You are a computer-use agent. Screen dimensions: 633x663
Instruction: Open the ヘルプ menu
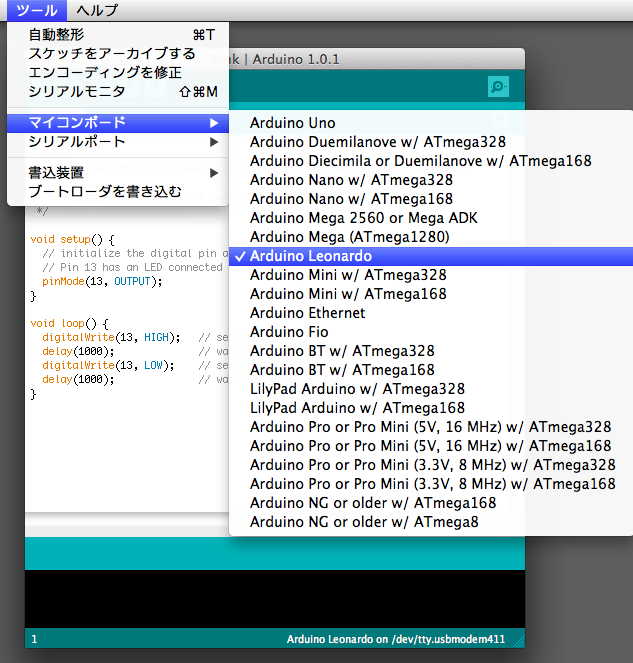[97, 10]
